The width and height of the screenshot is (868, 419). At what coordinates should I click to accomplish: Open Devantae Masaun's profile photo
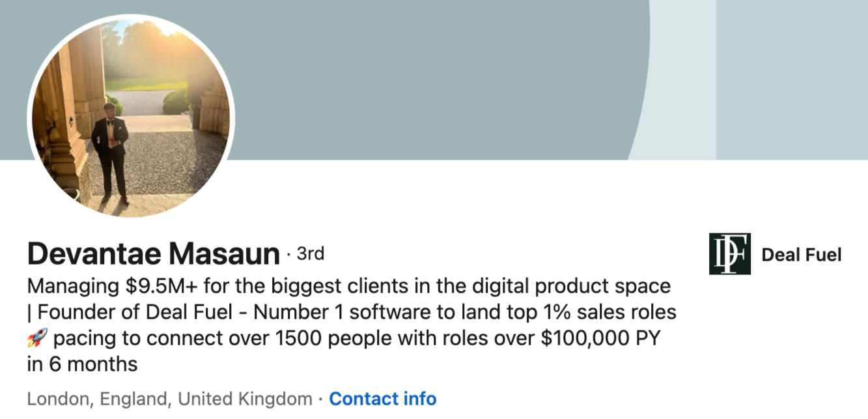(130, 117)
